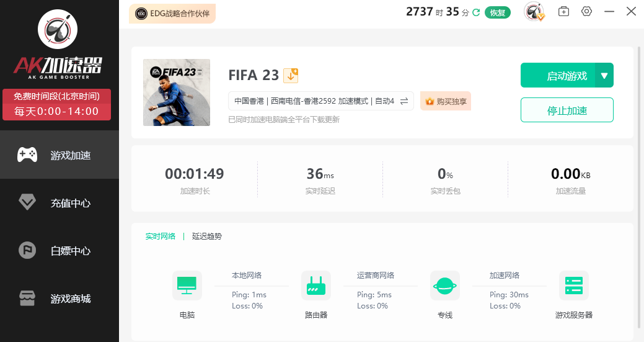
Task: Click the 路由器 router icon
Action: [316, 286]
